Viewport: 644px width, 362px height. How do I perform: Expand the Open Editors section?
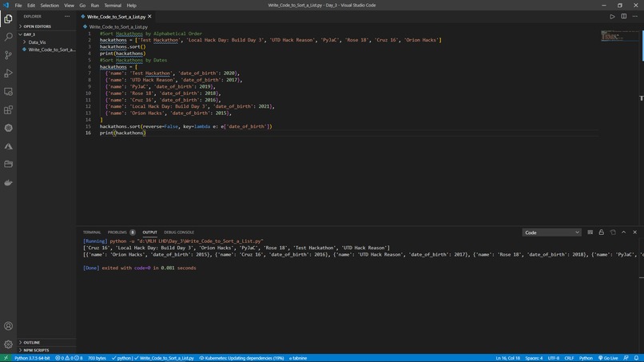coord(46,26)
